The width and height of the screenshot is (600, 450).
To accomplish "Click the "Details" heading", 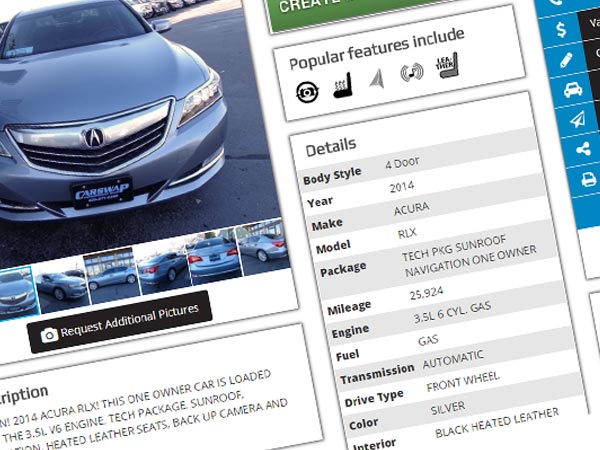I will (x=331, y=147).
